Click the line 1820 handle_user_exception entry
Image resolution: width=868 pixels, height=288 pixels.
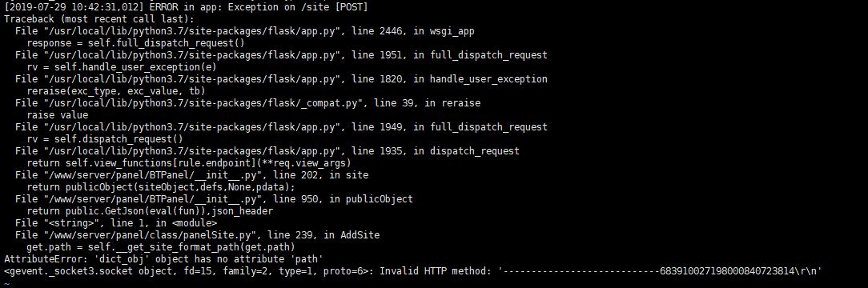pos(281,79)
